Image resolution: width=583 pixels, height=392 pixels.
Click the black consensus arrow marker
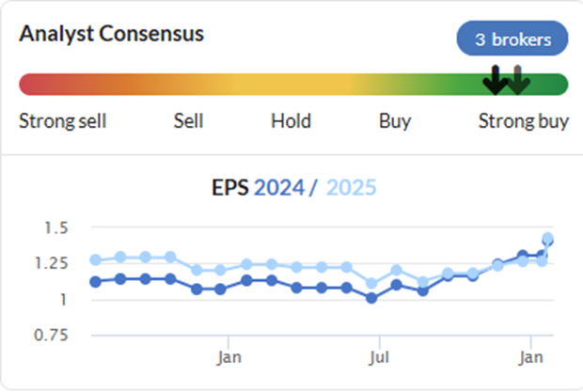coord(496,80)
